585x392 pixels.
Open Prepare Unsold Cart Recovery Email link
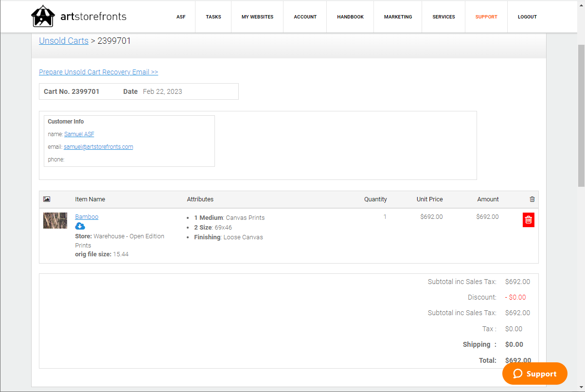[98, 72]
